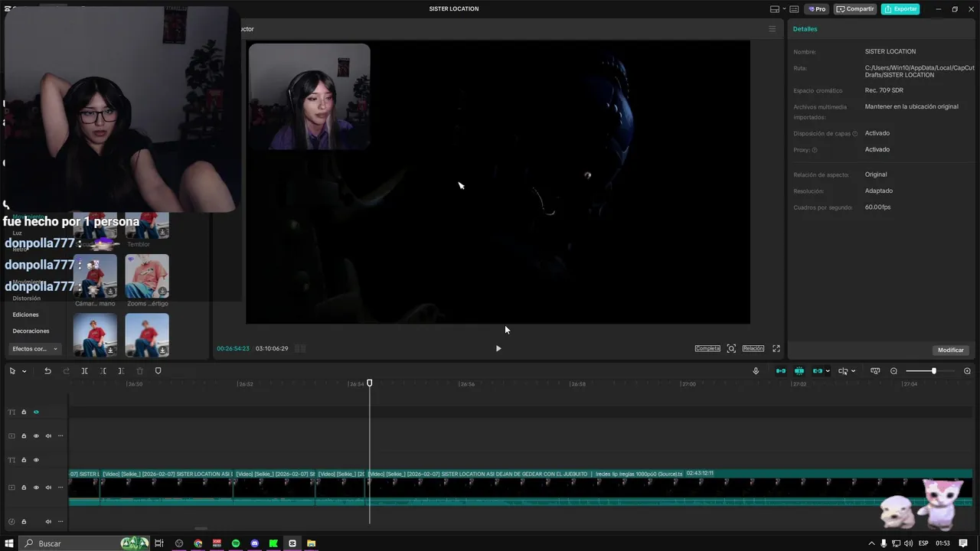Toggle auto snapping in timeline
The height and width of the screenshot is (551, 980).
pos(799,371)
